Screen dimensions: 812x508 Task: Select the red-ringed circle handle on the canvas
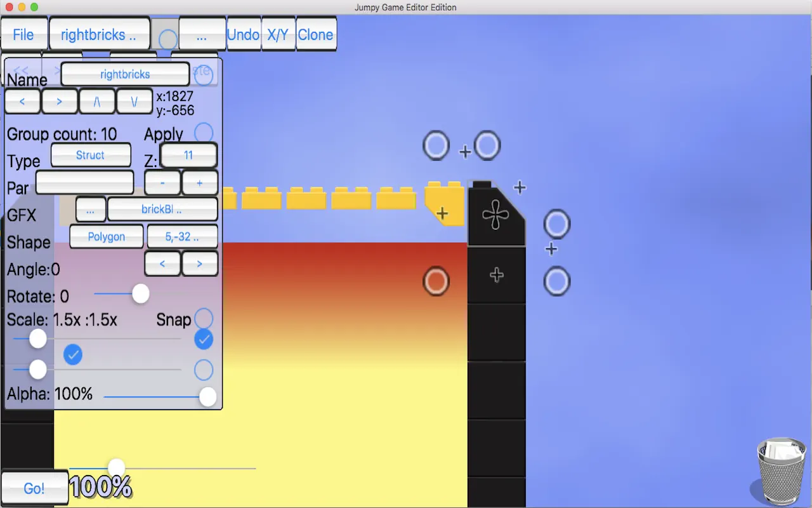point(436,281)
